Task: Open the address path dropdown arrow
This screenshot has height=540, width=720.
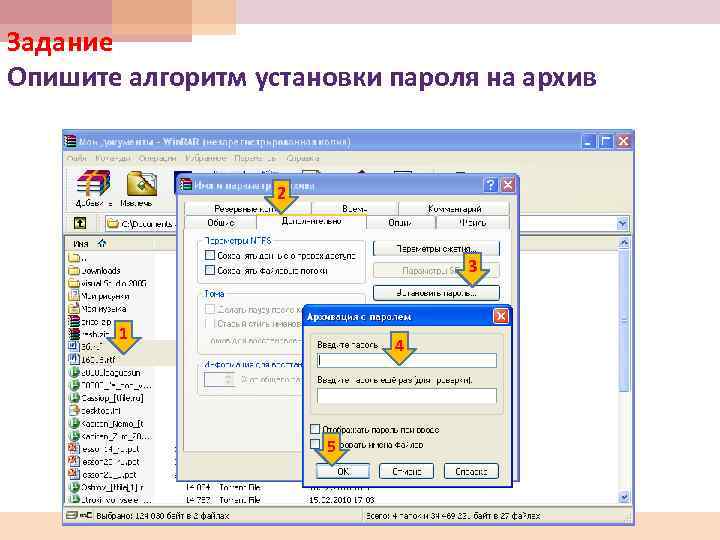Action: click(622, 224)
